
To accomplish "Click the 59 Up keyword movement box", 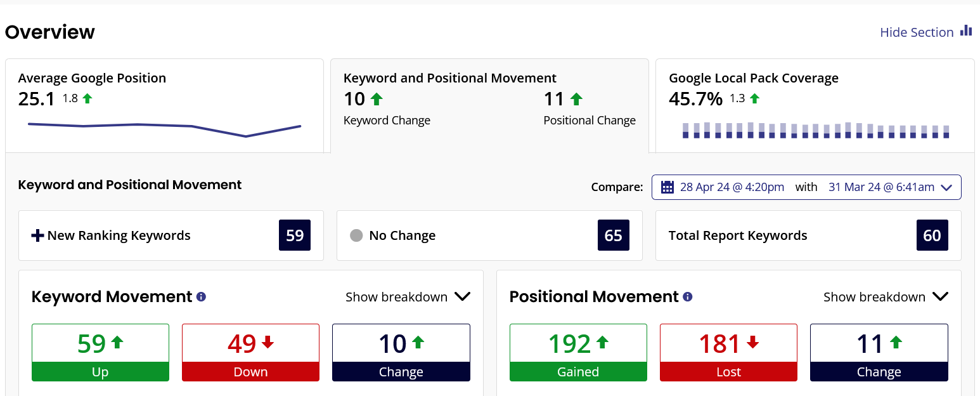I will 100,353.
